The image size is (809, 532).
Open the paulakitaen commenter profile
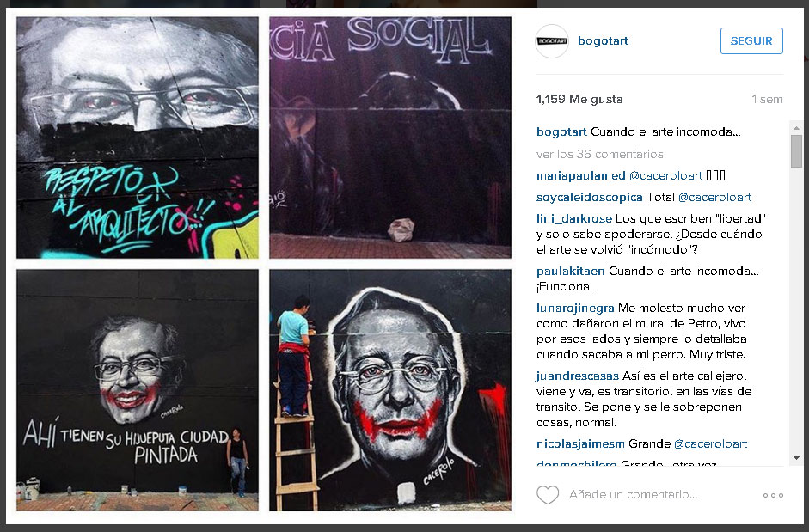coord(570,272)
